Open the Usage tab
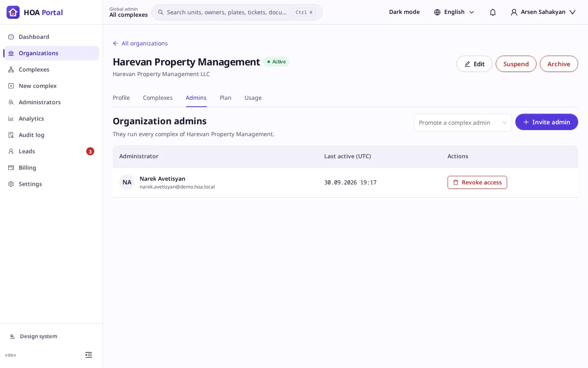Image resolution: width=588 pixels, height=368 pixels. 253,98
